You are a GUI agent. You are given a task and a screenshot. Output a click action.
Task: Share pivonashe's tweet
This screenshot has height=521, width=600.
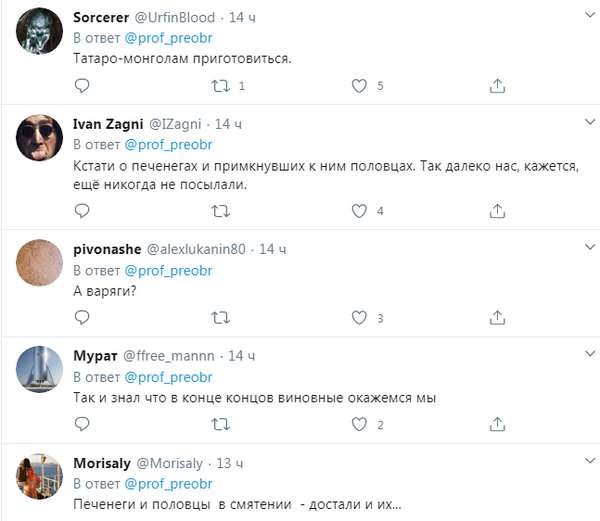click(x=497, y=318)
